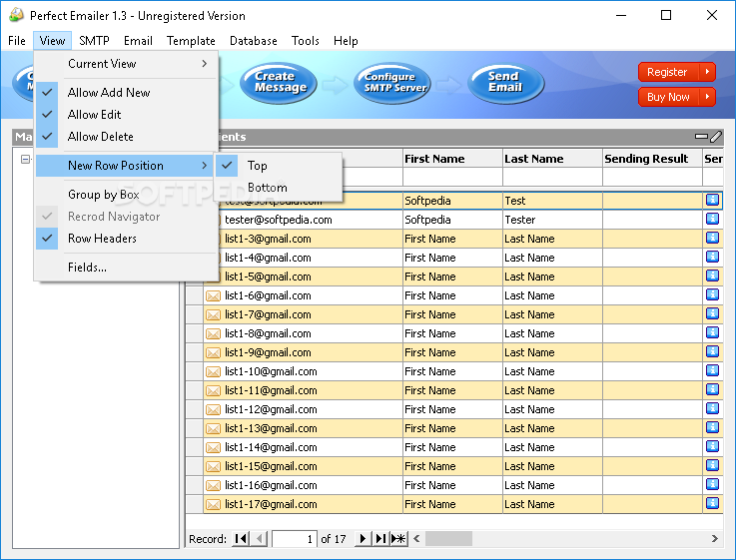Click the blue info icon in list1-11 row

pos(712,389)
